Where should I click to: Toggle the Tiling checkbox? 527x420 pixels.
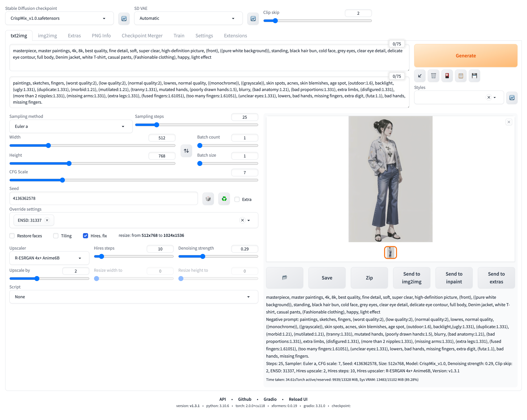pos(56,236)
